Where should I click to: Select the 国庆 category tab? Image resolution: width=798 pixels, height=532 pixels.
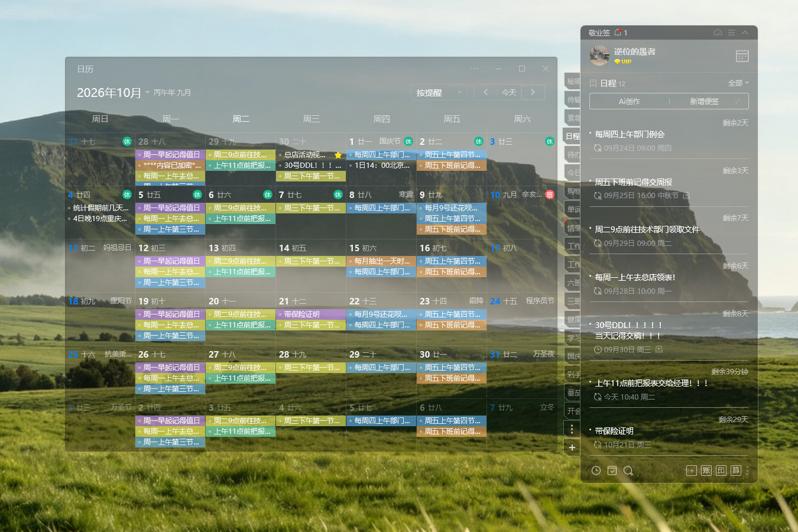click(572, 356)
